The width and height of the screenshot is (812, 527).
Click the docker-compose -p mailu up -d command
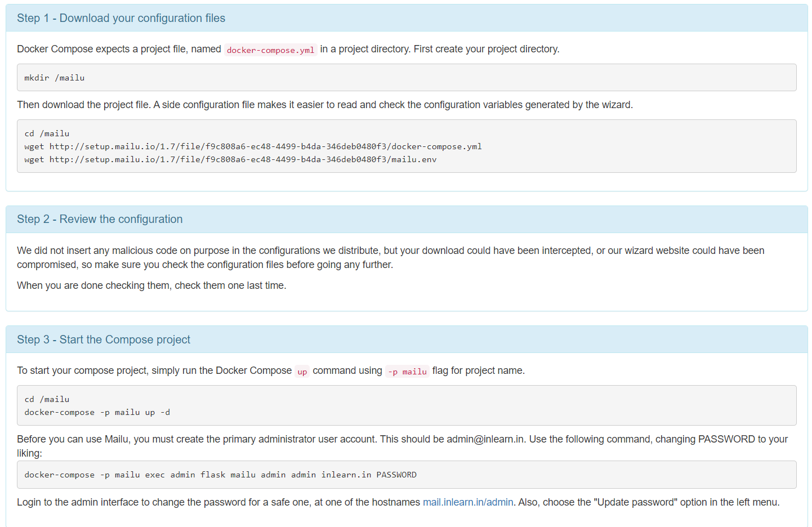(x=97, y=412)
